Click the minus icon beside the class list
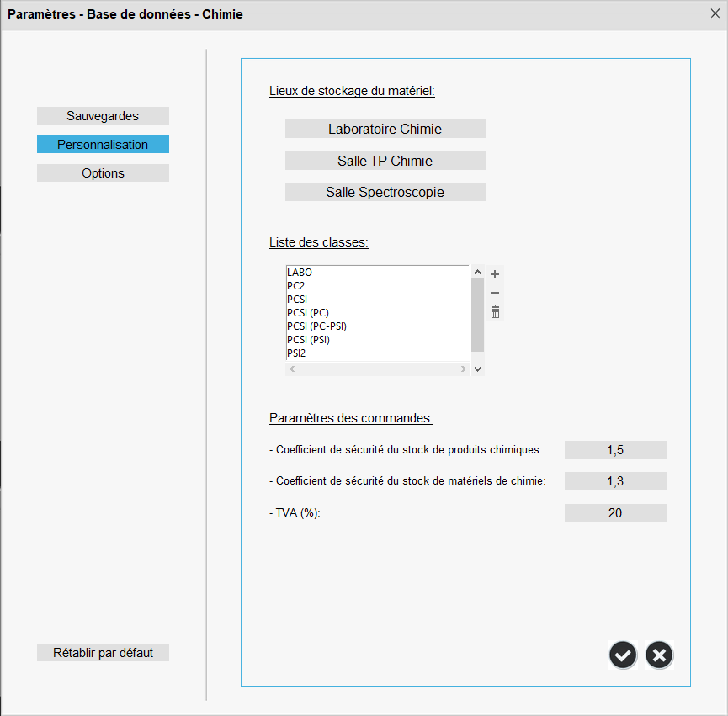 pos(495,293)
